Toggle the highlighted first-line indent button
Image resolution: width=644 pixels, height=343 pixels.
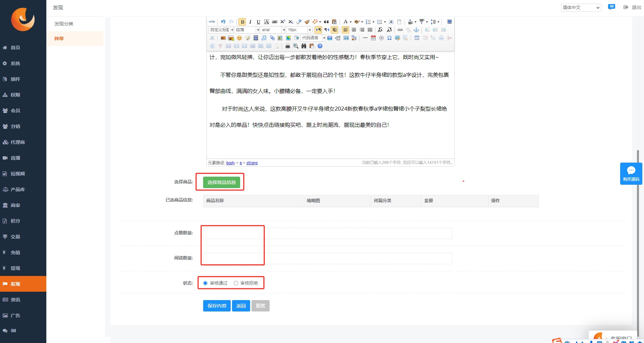[x=334, y=30]
